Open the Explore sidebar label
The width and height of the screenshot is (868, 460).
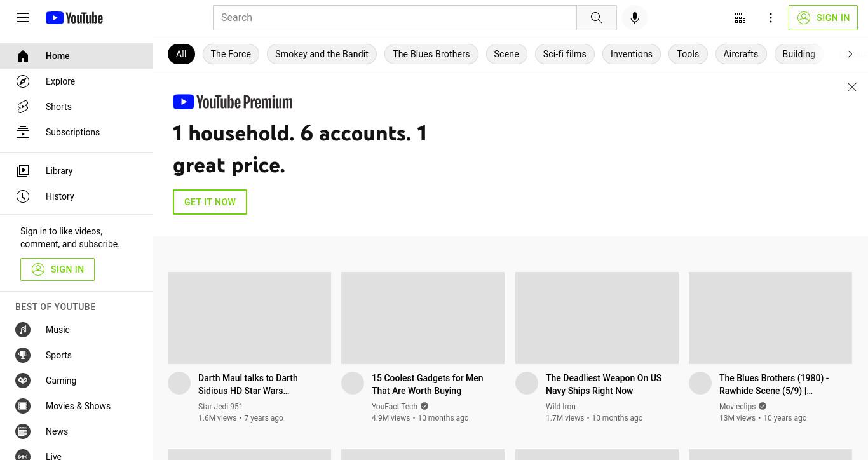[60, 81]
